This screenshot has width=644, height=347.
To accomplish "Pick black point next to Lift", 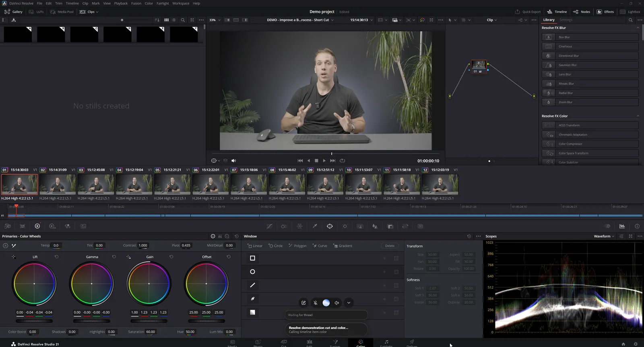I will [x=14, y=257].
